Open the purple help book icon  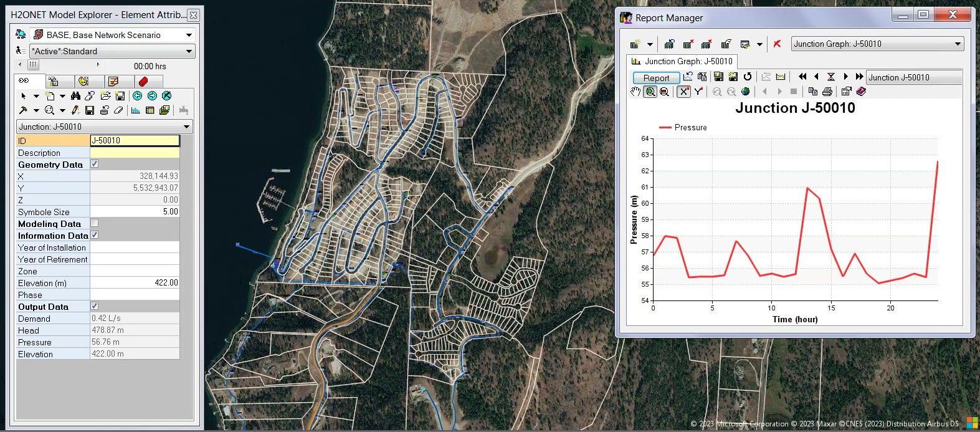click(861, 92)
